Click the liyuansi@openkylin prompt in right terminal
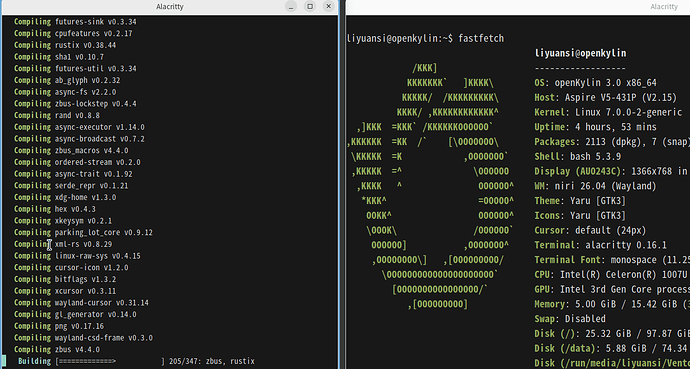 click(x=400, y=39)
